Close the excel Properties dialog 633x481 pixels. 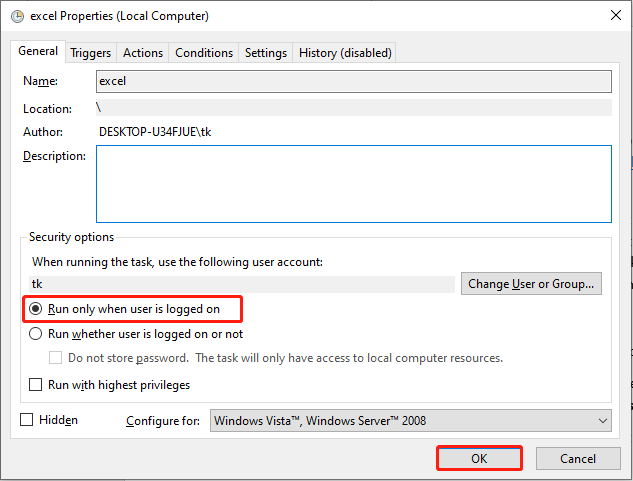coord(616,15)
